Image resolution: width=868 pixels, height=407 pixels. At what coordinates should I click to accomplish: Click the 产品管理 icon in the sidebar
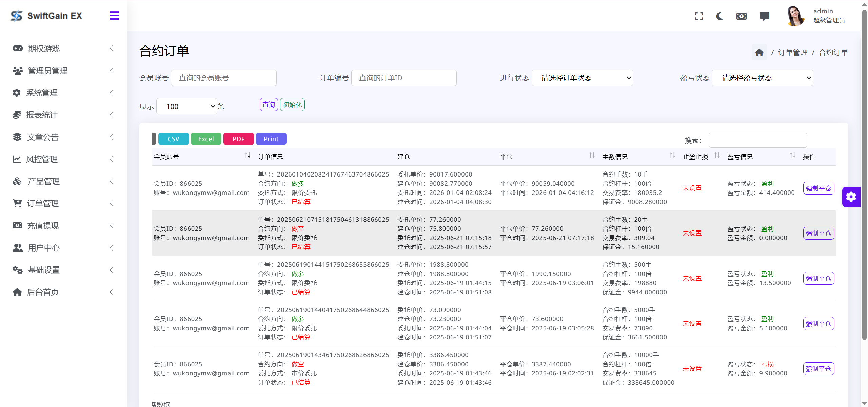[17, 181]
